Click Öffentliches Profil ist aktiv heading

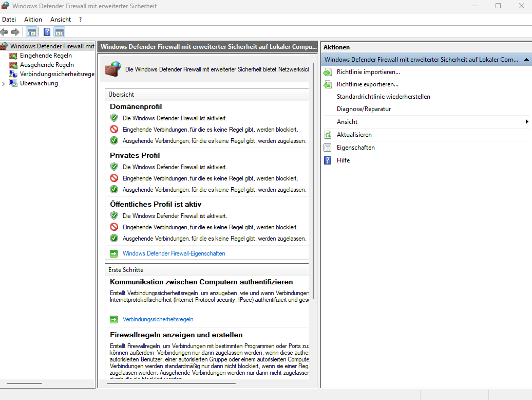click(x=156, y=205)
